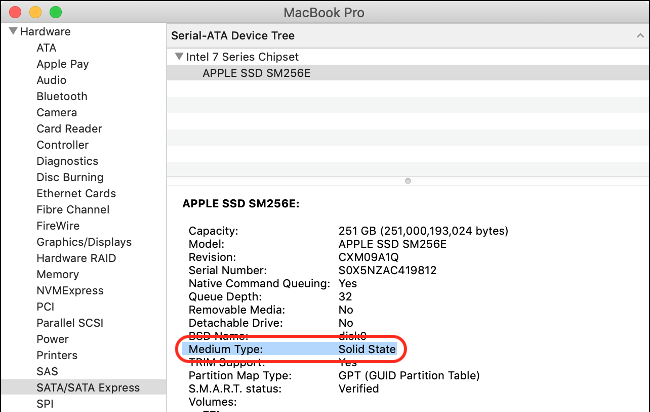Screen dimensions: 650x412
Task: Select ATA in the sidebar
Action: coord(46,48)
